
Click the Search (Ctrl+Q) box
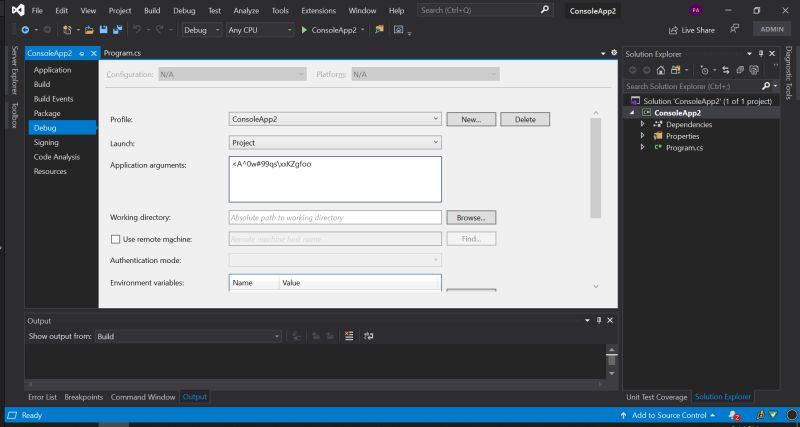[x=485, y=10]
